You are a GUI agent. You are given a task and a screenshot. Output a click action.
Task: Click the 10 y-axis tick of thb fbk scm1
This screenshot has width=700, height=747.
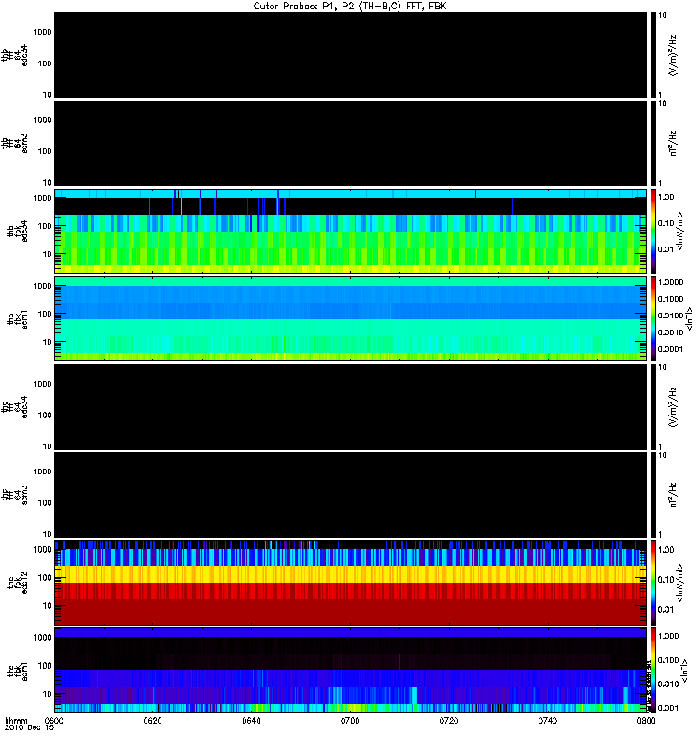click(x=48, y=342)
